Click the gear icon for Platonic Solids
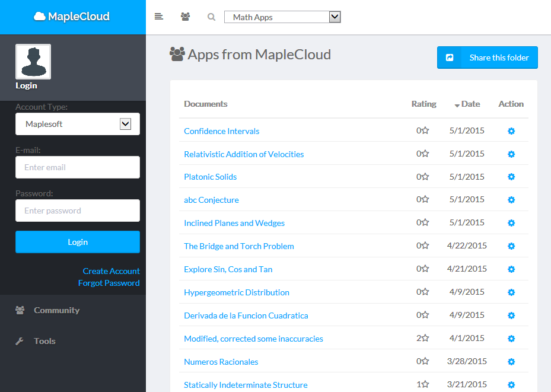 coord(511,177)
